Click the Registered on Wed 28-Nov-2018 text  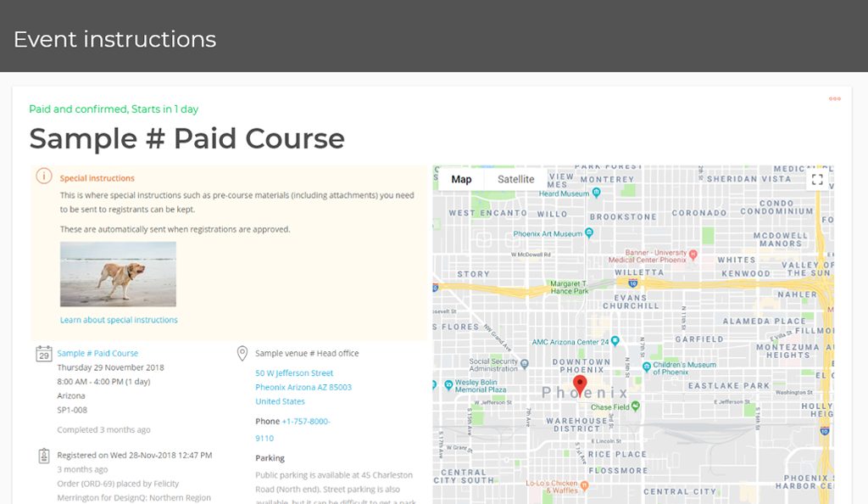135,456
